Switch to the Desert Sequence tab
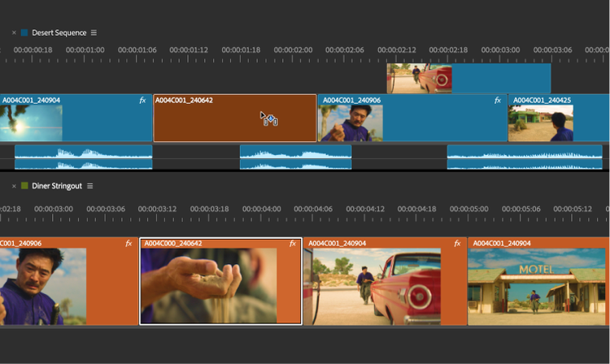610x364 pixels. point(59,32)
